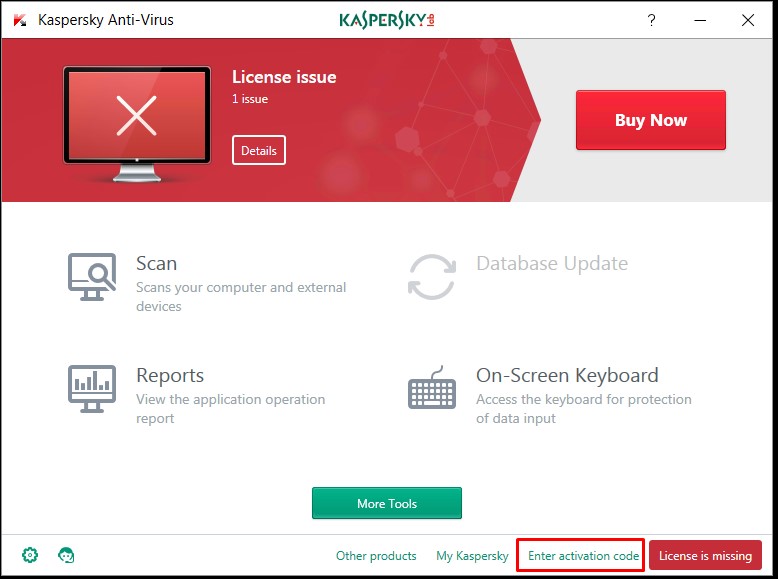The height and width of the screenshot is (579, 778).
Task: Open the Scan monitor icon
Action: [92, 277]
